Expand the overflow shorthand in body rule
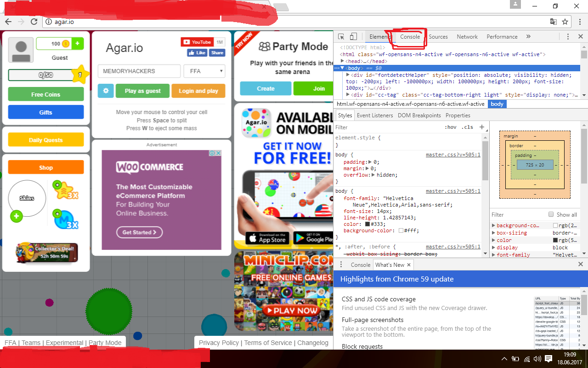The image size is (588, 368). (373, 175)
